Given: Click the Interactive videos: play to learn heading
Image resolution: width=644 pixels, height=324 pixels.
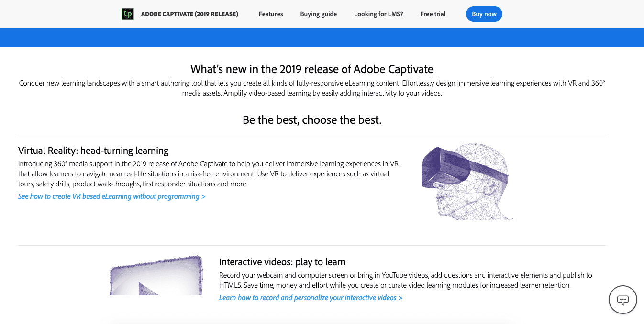Looking at the screenshot, I should point(282,262).
